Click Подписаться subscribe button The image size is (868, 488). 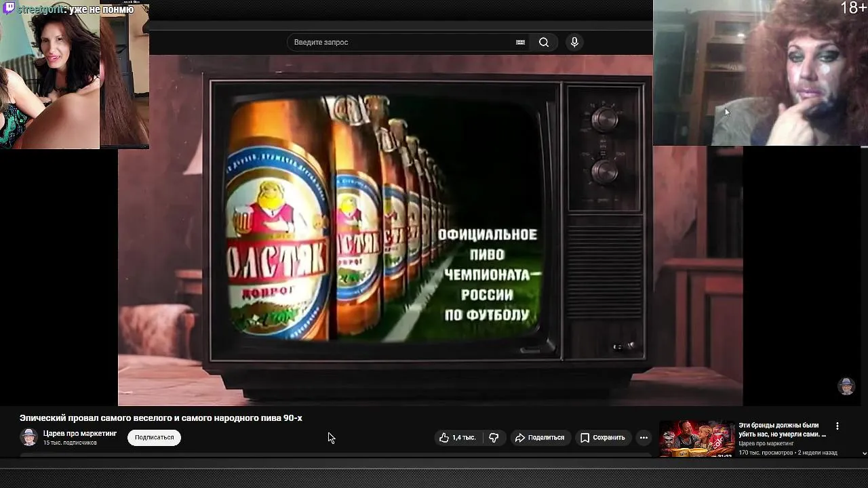pyautogui.click(x=154, y=438)
